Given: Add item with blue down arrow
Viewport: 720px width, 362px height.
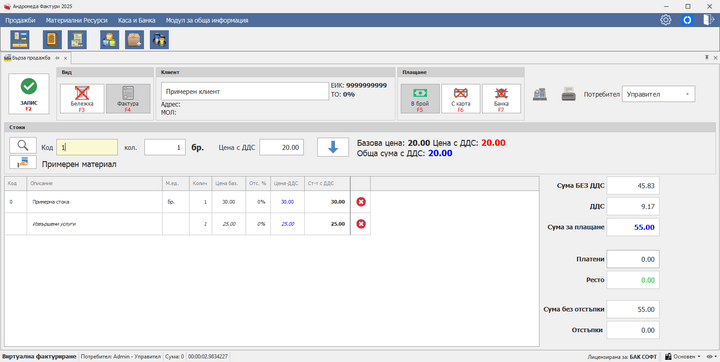Looking at the screenshot, I should (x=333, y=147).
